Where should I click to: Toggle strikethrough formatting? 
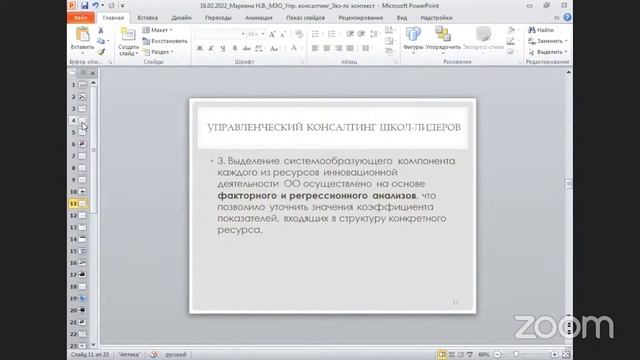(x=247, y=48)
